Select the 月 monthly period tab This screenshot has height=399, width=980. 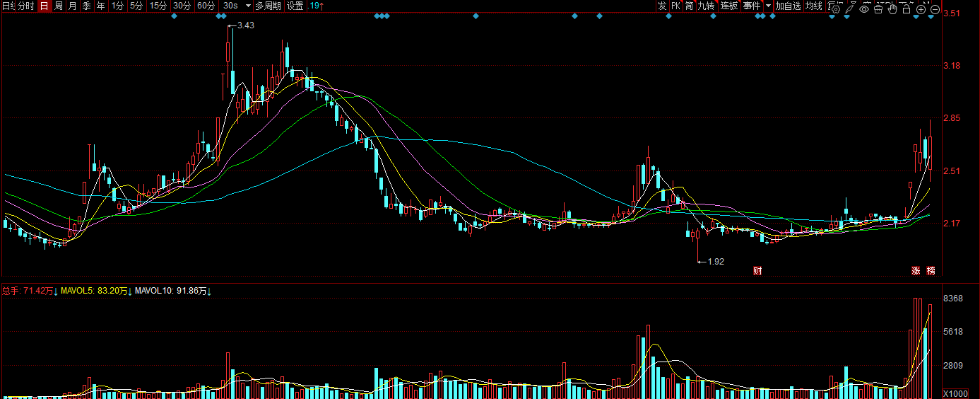coord(73,6)
